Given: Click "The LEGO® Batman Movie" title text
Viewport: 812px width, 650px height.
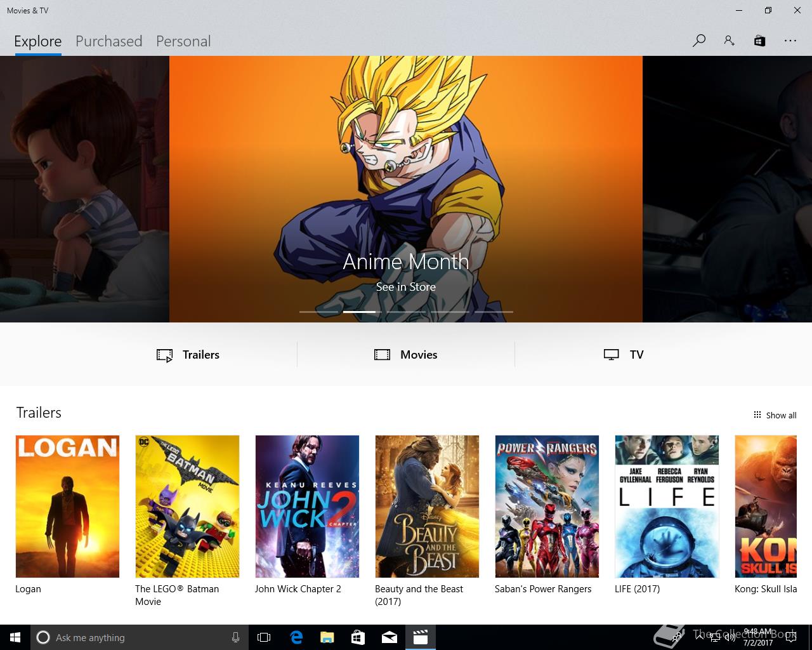Looking at the screenshot, I should 177,595.
